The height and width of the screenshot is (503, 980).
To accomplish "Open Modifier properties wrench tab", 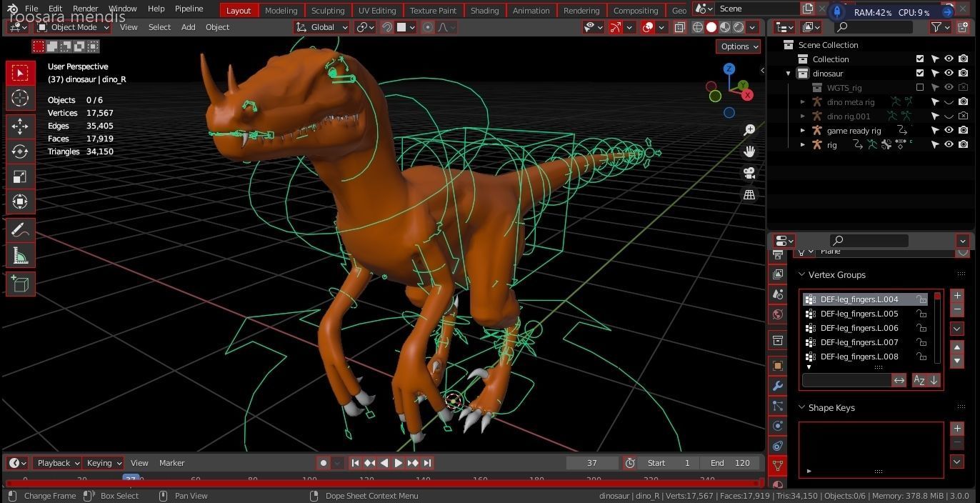I will (x=778, y=386).
